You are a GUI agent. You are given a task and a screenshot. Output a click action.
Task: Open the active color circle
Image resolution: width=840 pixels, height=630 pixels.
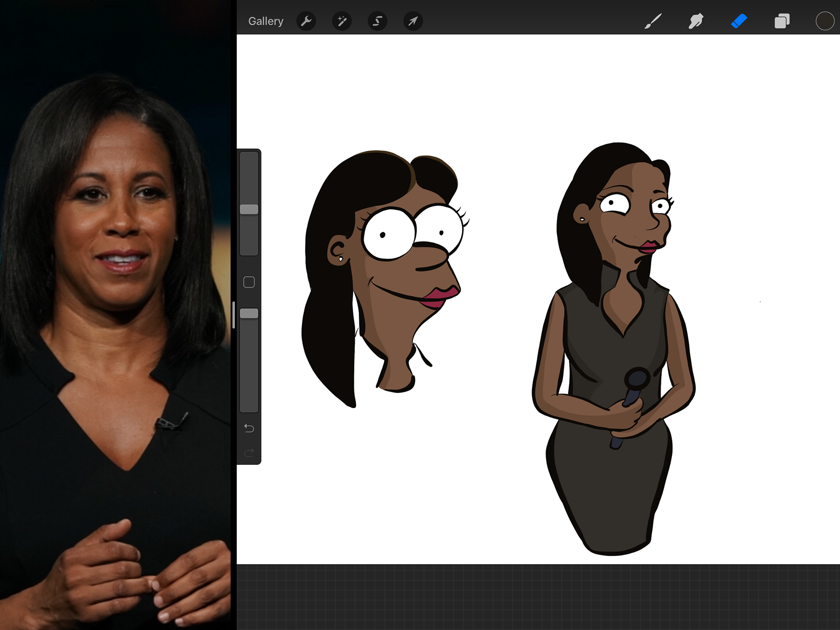[825, 21]
